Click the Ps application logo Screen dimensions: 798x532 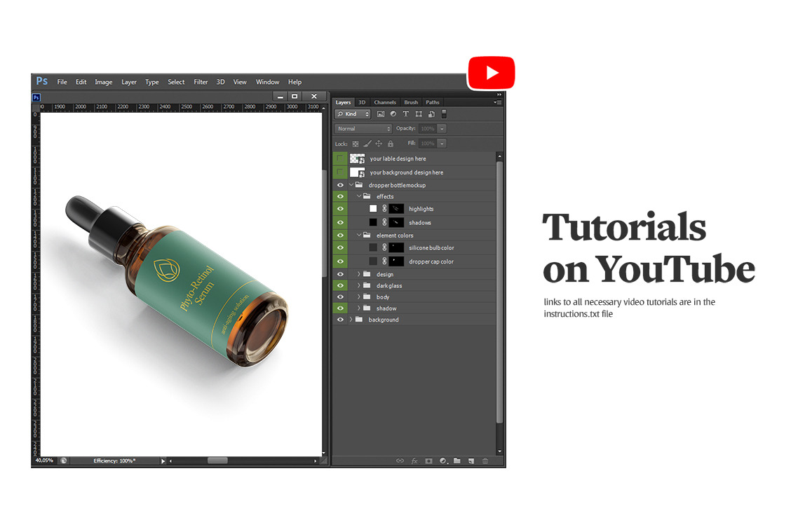tap(42, 81)
